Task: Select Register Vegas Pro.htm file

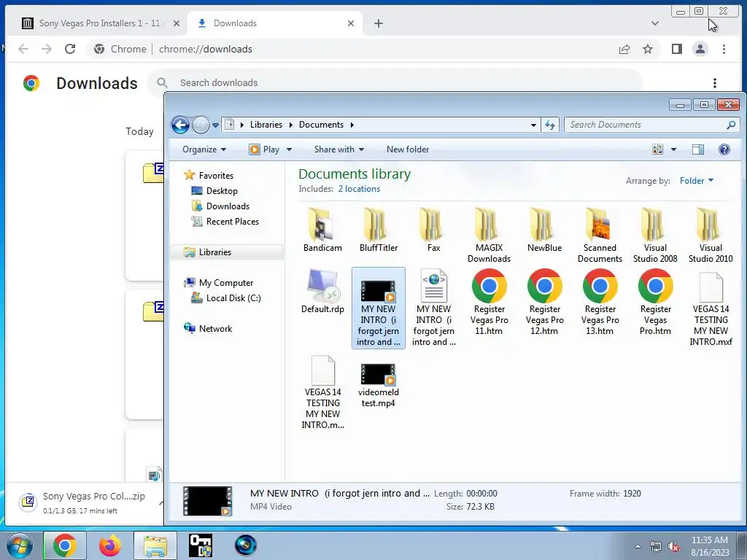Action: coord(655,303)
